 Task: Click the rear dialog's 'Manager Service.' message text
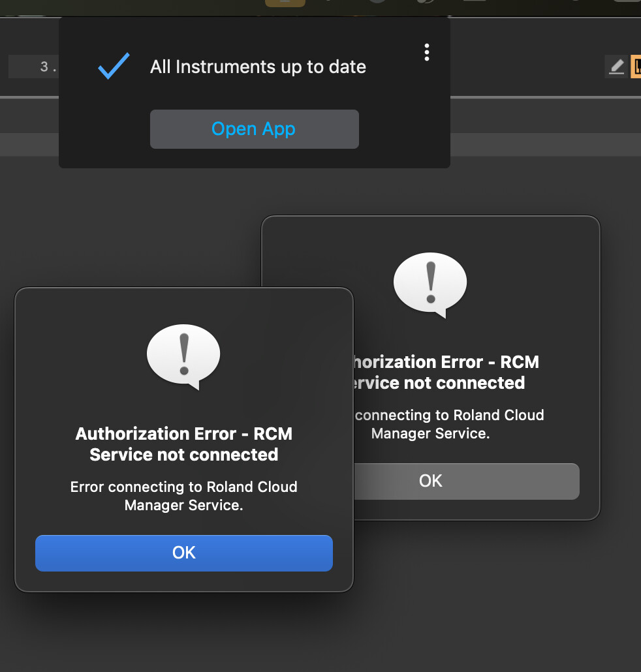coord(430,433)
